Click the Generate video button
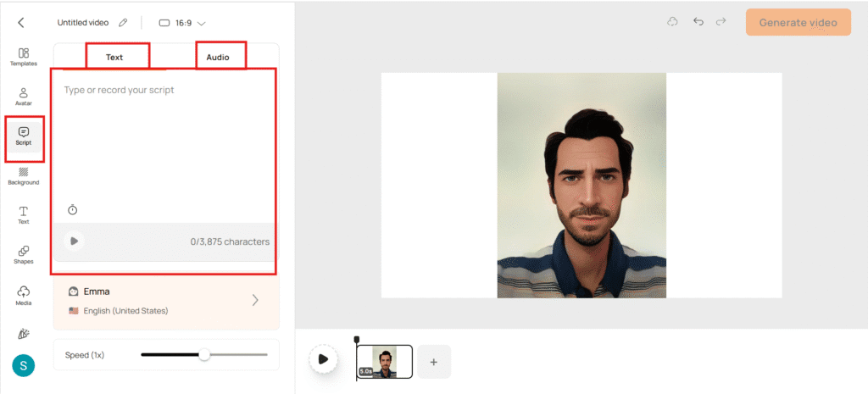The width and height of the screenshot is (868, 394). [798, 23]
